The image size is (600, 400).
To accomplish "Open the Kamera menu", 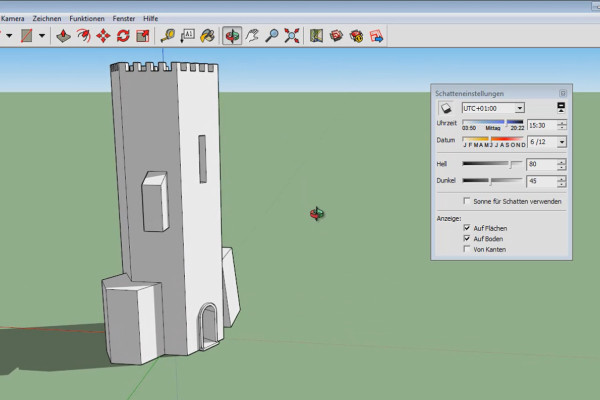I will coord(13,18).
